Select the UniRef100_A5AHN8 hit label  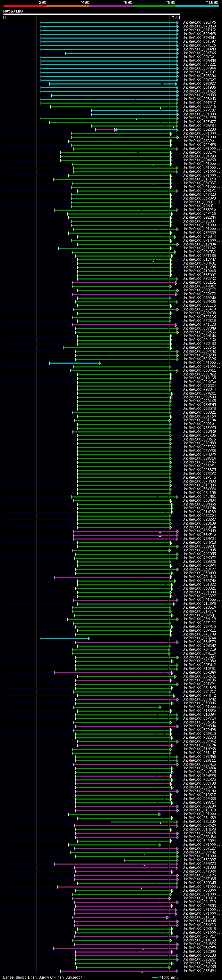point(199,60)
